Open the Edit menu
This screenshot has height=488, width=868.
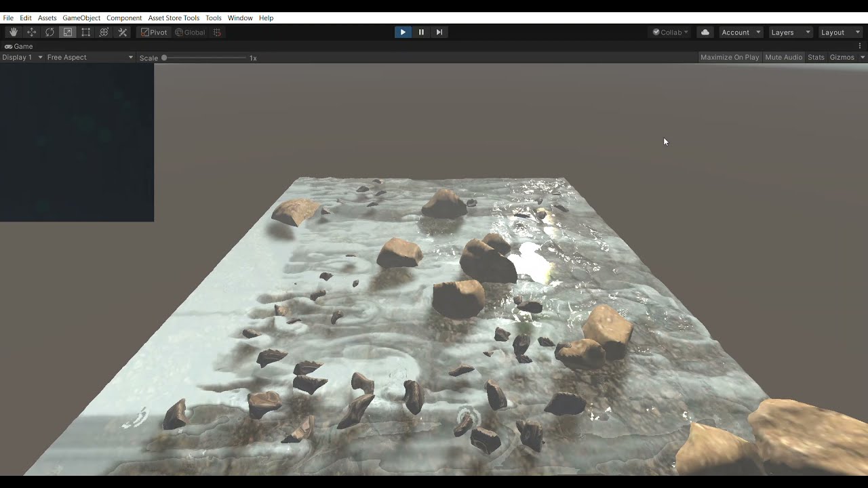click(x=26, y=18)
